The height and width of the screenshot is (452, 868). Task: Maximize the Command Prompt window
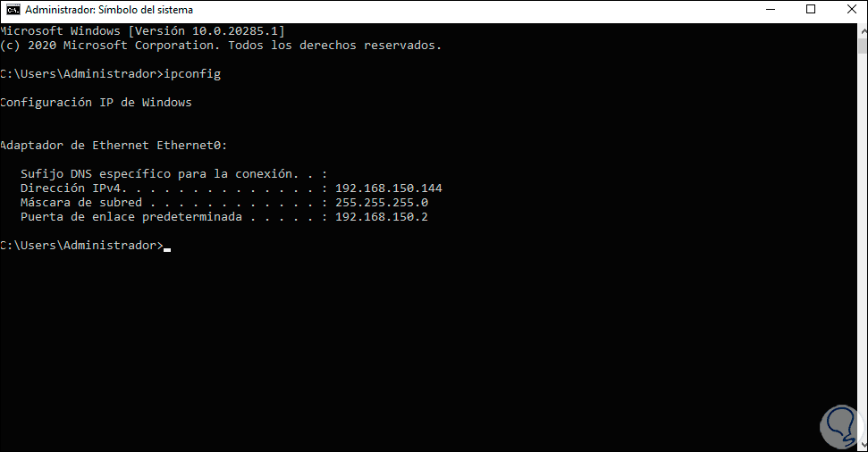tap(811, 10)
